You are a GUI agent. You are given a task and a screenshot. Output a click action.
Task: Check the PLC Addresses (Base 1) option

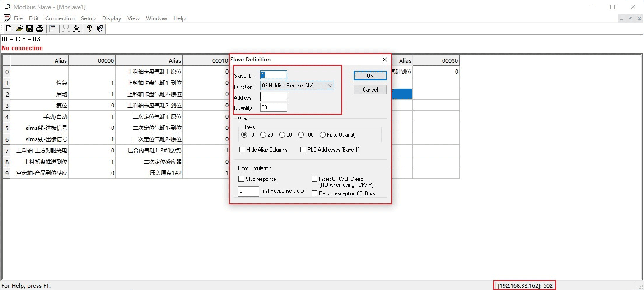click(303, 150)
